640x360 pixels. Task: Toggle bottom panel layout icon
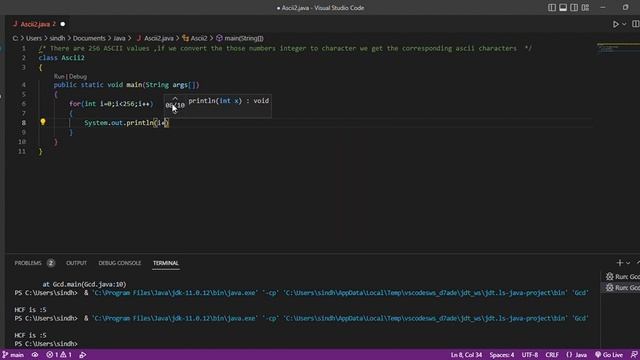(563, 7)
